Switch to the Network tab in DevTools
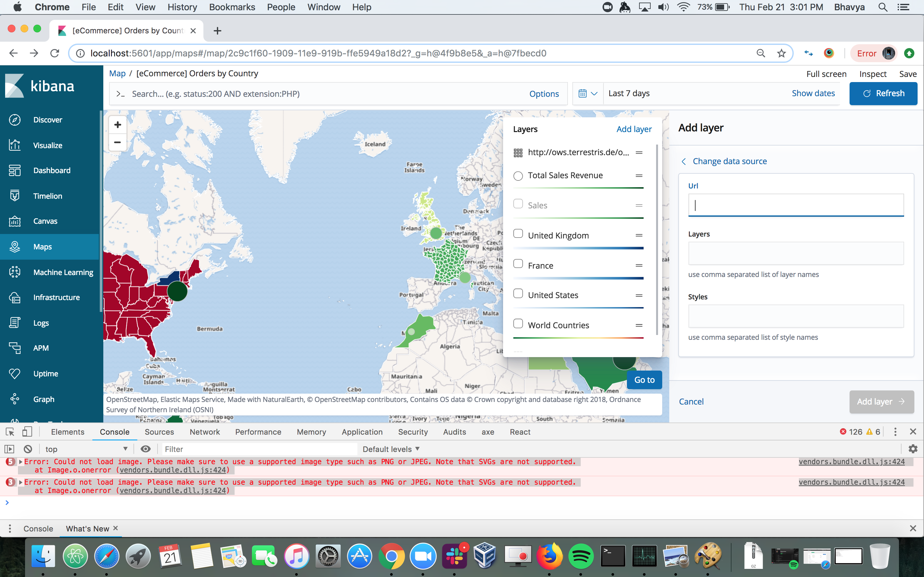Viewport: 924px width, 577px height. 205,431
